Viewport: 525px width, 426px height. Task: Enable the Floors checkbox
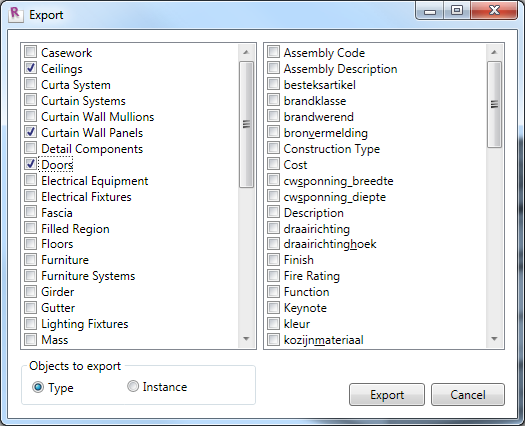tap(30, 243)
